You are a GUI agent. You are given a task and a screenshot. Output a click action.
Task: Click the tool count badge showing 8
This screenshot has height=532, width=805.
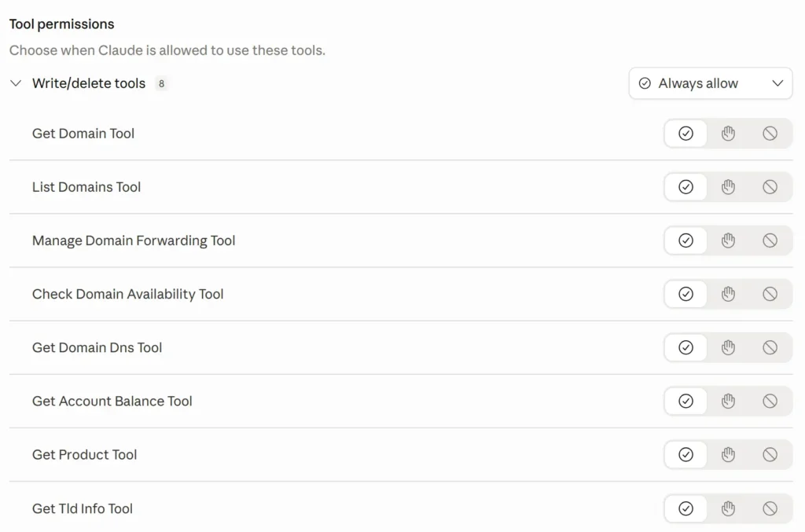161,83
